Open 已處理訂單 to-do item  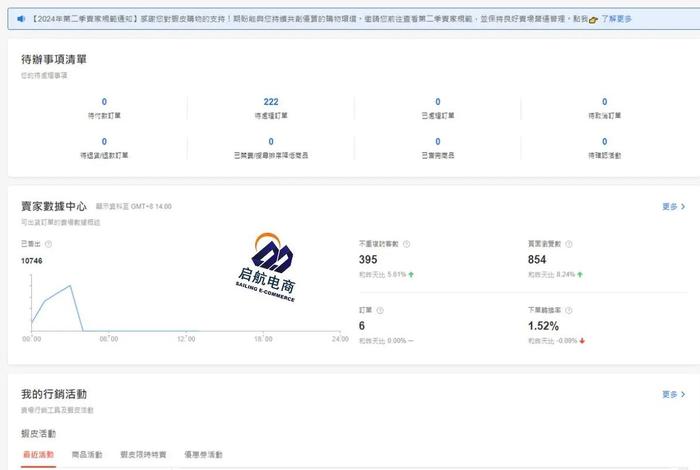[x=438, y=108]
